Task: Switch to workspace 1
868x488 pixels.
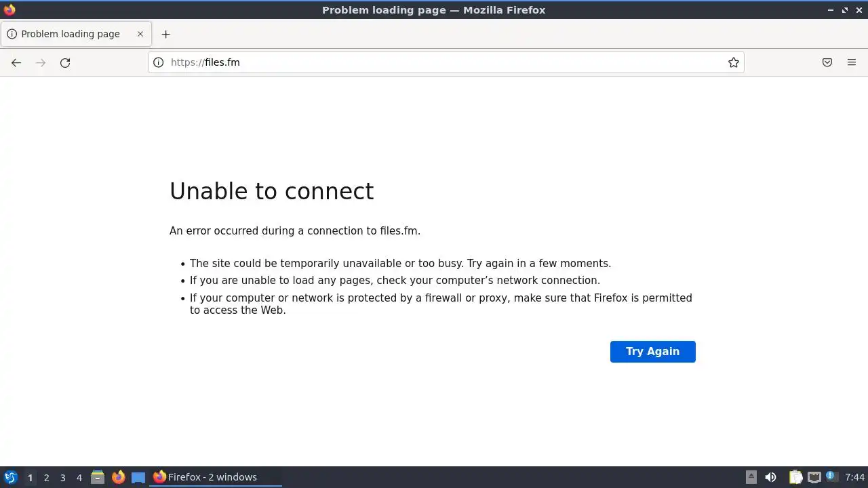Action: pos(30,477)
